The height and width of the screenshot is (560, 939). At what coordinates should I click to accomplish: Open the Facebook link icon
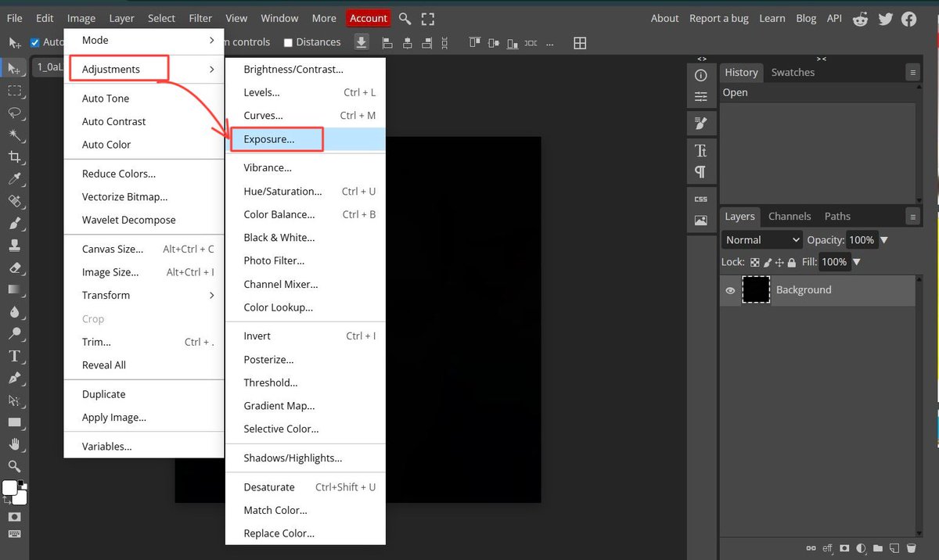pyautogui.click(x=909, y=19)
